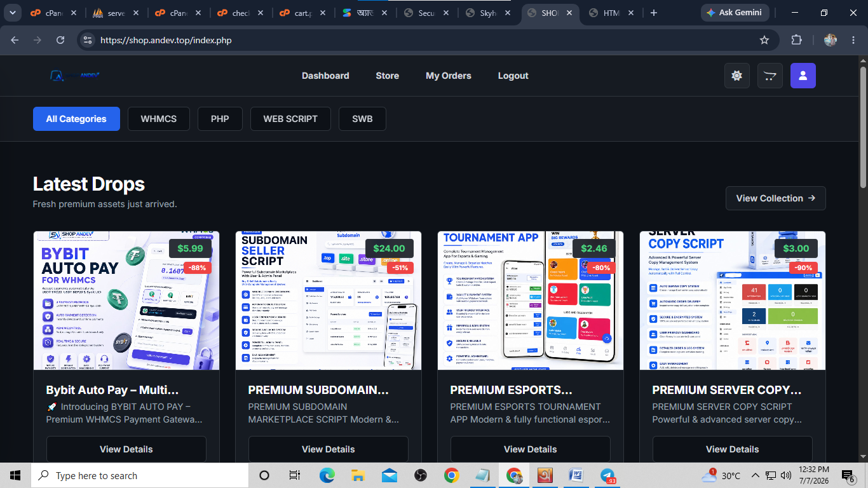This screenshot has width=868, height=488.
Task: Click the "PREMIUM SUBDOMAIN..." product title
Action: click(x=318, y=390)
